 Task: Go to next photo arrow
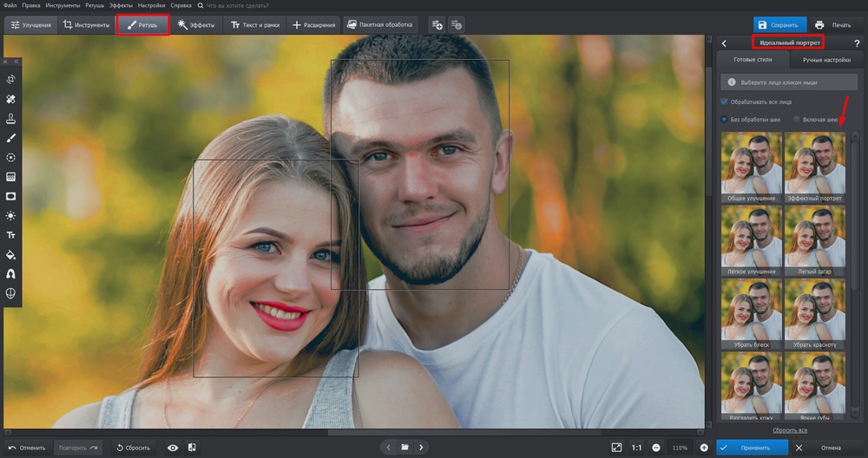[421, 448]
